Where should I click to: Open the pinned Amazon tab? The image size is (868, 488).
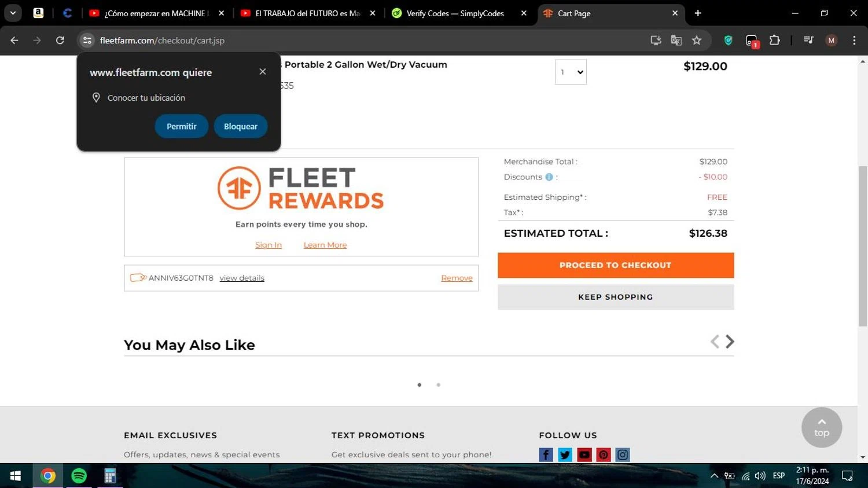38,13
